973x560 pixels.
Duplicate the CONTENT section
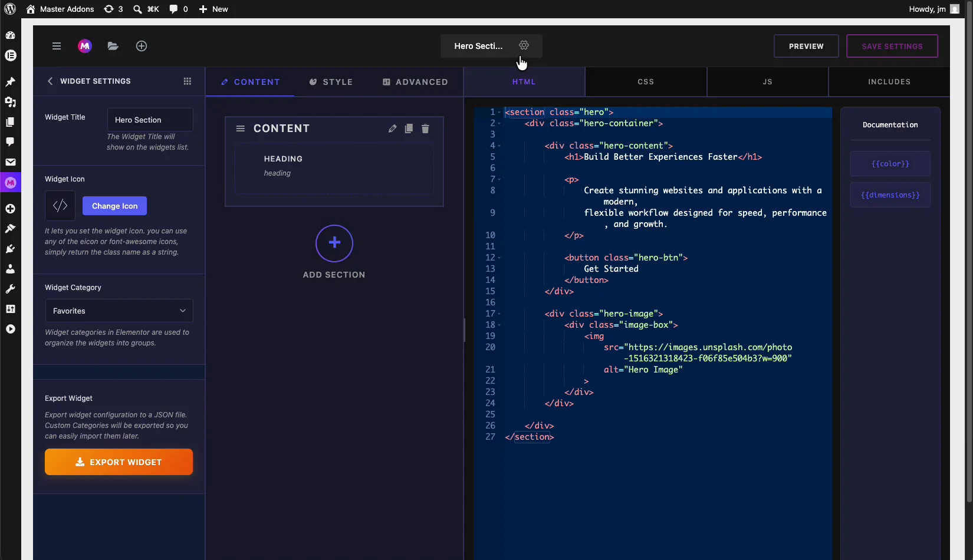(x=409, y=129)
